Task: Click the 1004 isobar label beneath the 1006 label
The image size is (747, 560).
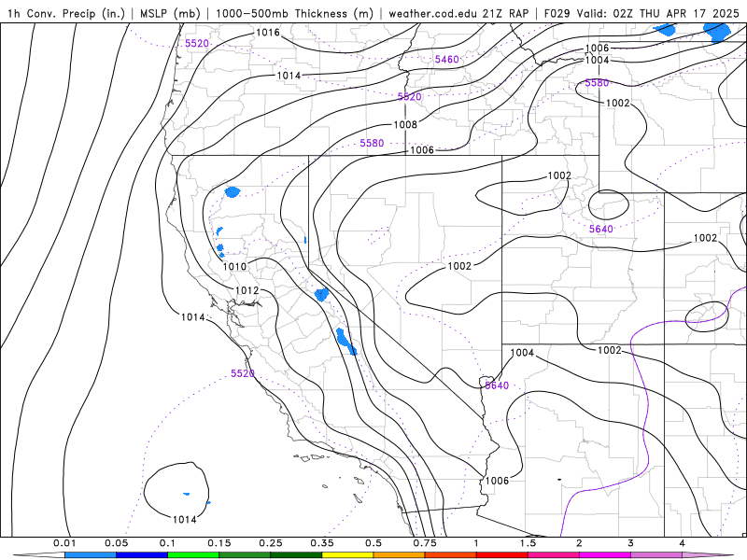Action: (x=597, y=60)
